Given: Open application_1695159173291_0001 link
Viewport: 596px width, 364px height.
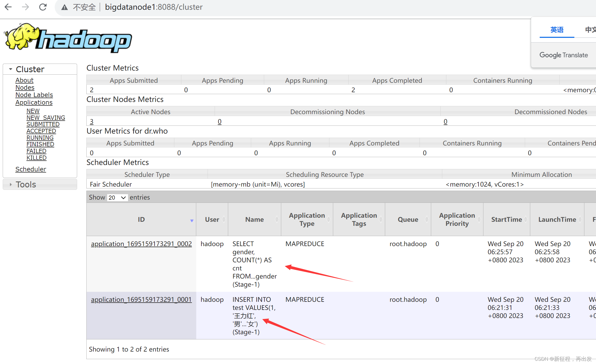Looking at the screenshot, I should pyautogui.click(x=141, y=300).
